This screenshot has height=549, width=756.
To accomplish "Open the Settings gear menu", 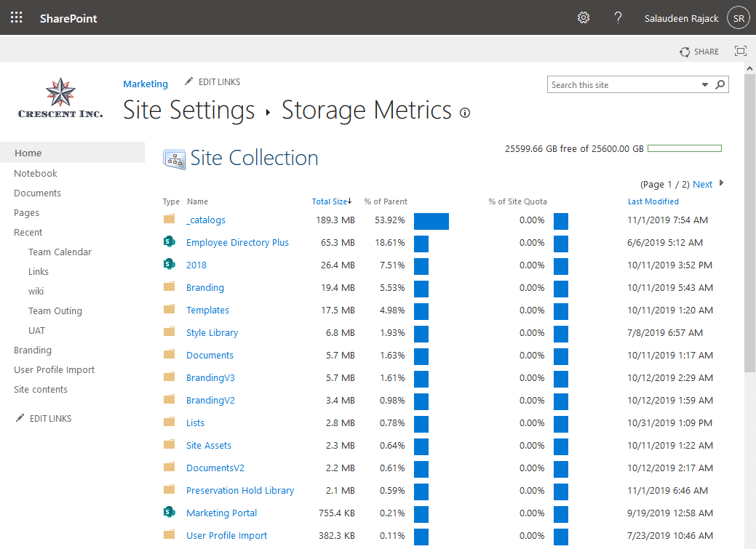I will (x=583, y=17).
